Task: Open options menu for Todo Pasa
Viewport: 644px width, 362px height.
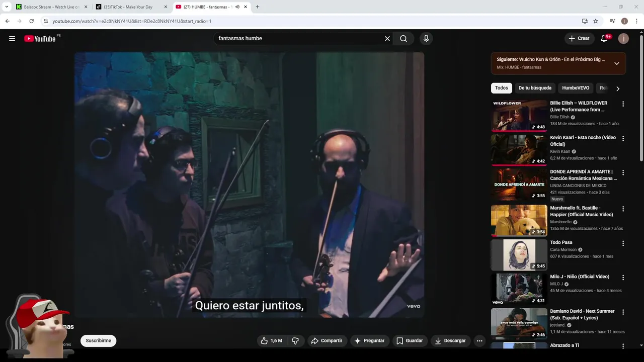Action: 623,243
